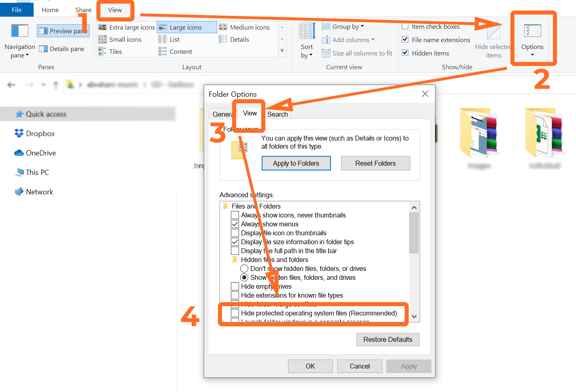Viewport: 576px width, 392px height.
Task: Go up one folder level
Action: click(56, 85)
